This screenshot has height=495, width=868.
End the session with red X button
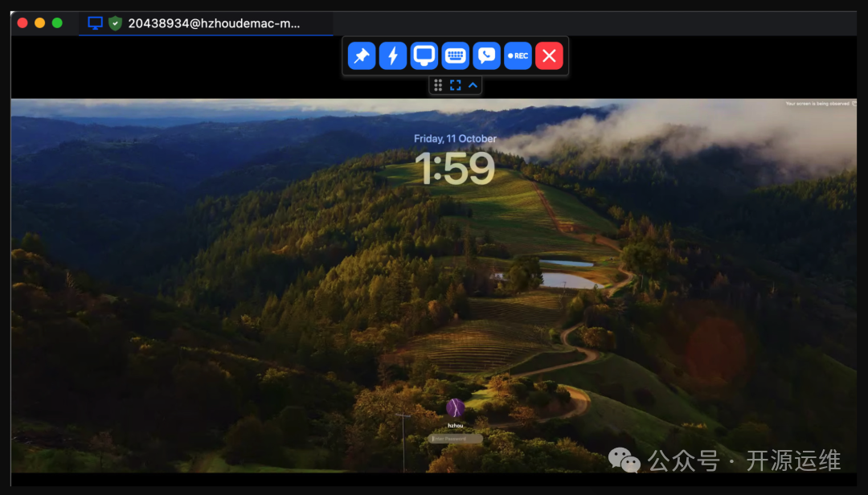[550, 55]
